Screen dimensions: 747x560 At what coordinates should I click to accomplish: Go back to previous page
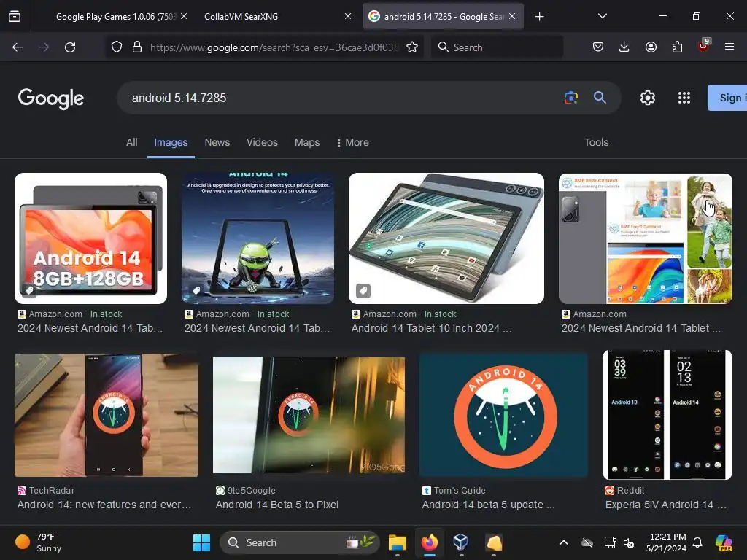click(18, 47)
